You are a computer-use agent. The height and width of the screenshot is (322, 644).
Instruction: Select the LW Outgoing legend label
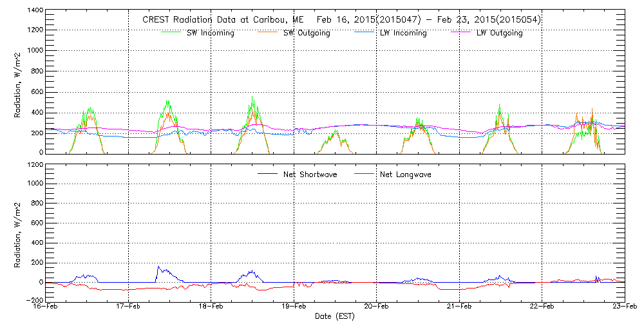coord(499,33)
